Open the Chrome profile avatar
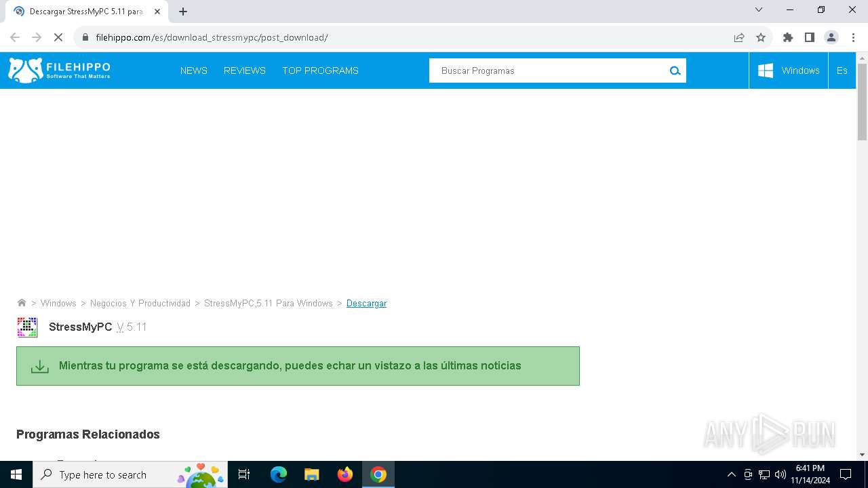868x488 pixels. (x=831, y=37)
